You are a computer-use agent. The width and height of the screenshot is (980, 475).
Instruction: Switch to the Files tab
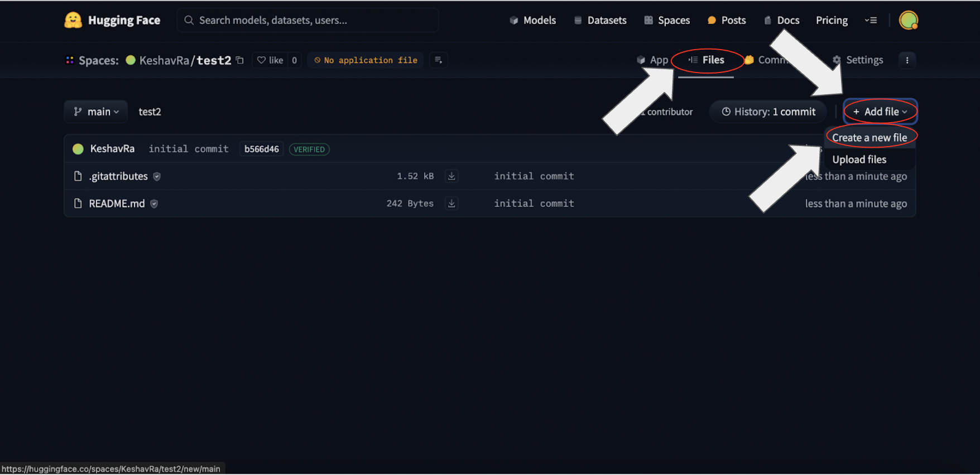click(707, 60)
